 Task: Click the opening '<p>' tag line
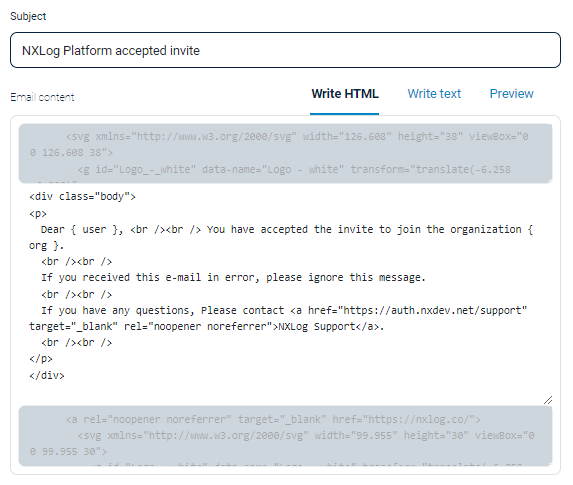pos(38,213)
